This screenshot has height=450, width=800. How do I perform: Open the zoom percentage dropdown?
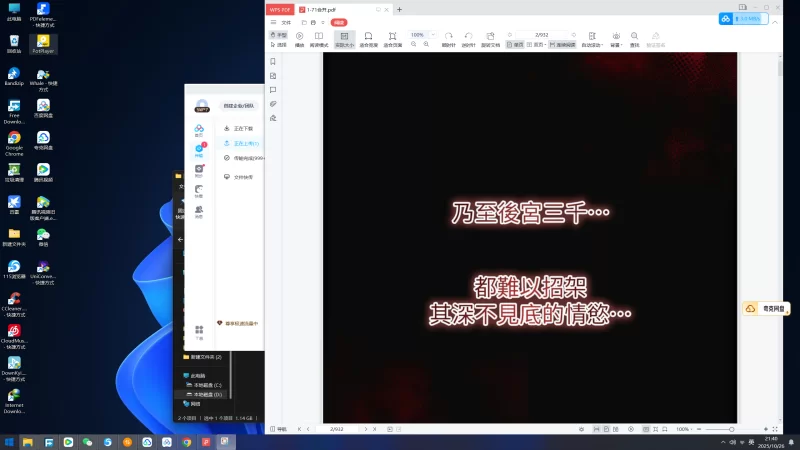pyautogui.click(x=419, y=34)
